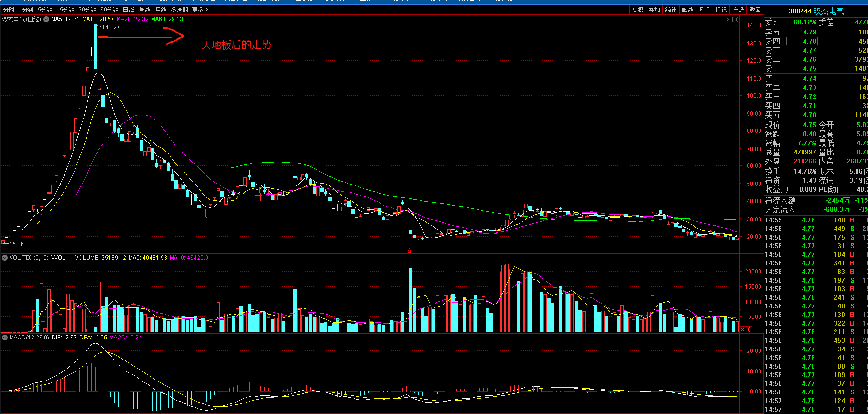The width and height of the screenshot is (868, 414).
Task: Click the 外盘 value 210266
Action: pos(805,161)
